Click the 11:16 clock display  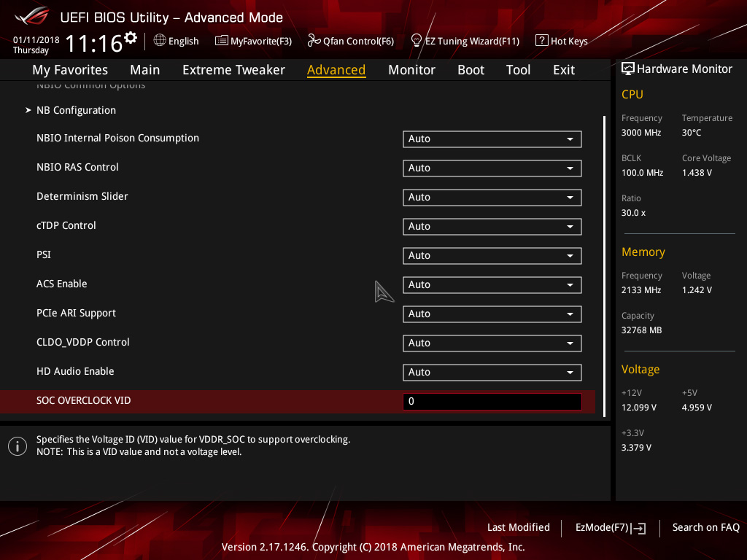(x=94, y=44)
